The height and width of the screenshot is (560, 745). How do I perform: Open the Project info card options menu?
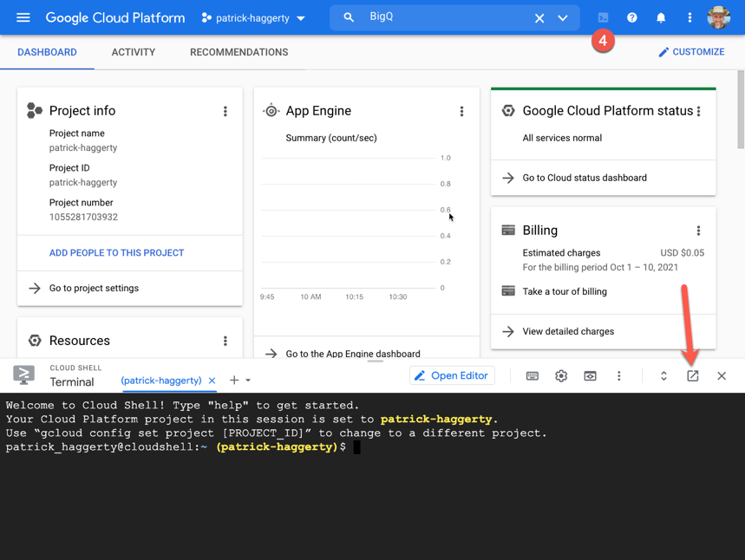pos(225,111)
